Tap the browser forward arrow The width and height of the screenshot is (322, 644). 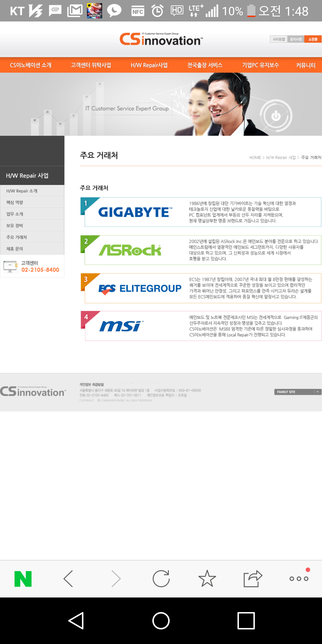[x=116, y=578]
